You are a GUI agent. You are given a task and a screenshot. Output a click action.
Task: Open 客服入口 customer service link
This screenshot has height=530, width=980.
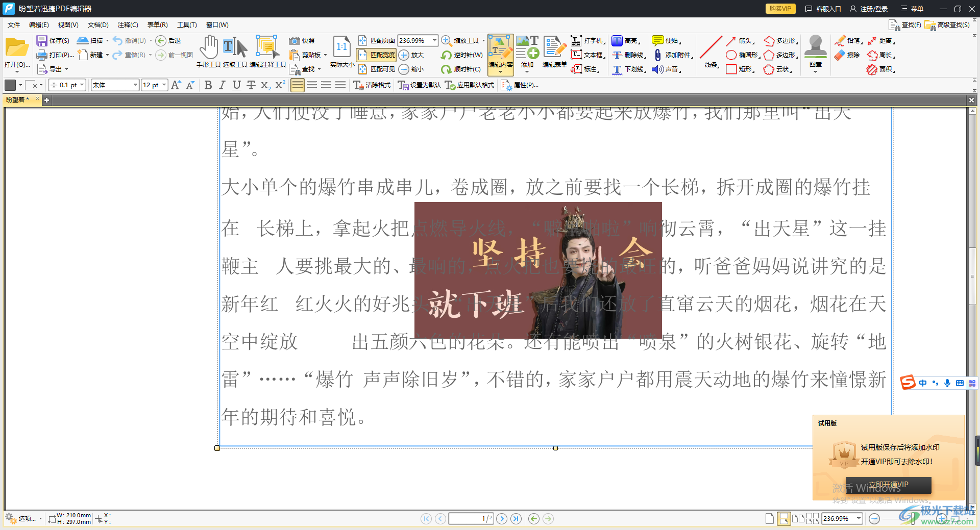tap(823, 9)
